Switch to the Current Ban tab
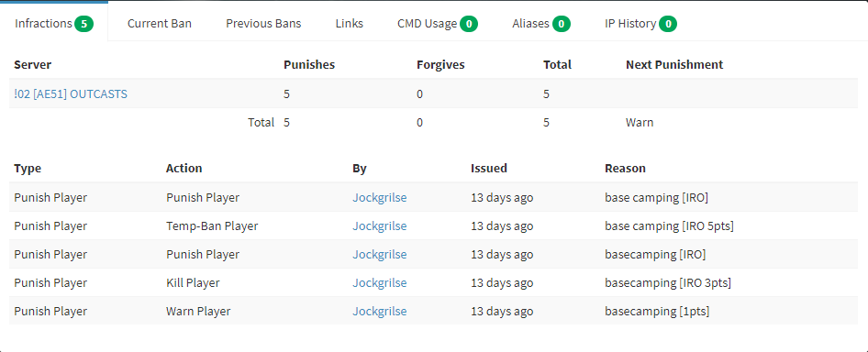The width and height of the screenshot is (868, 352). (160, 23)
